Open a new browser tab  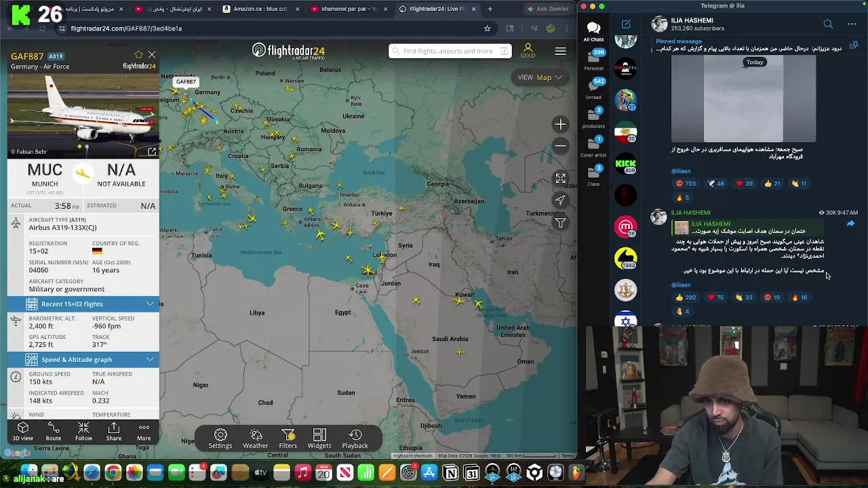point(490,9)
